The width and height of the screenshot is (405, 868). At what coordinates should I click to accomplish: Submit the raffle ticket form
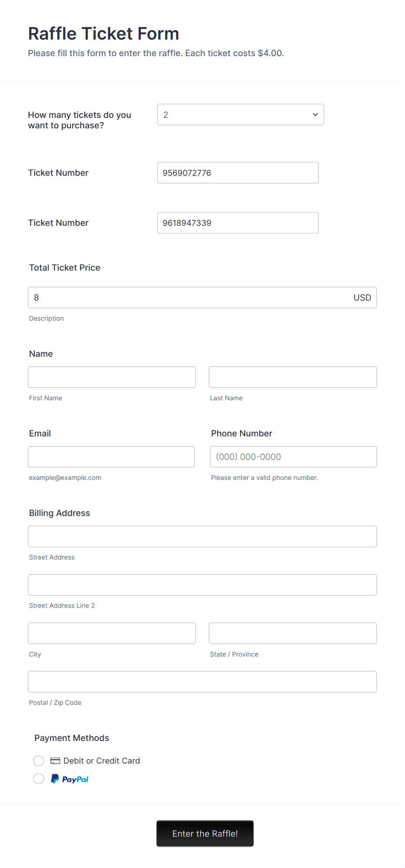tap(205, 833)
